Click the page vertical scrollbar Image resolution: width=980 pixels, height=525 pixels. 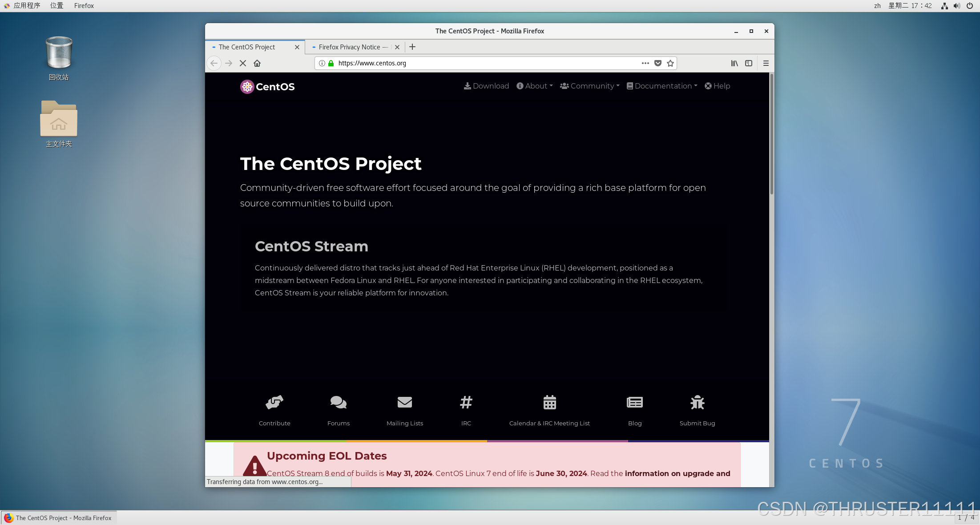click(772, 134)
